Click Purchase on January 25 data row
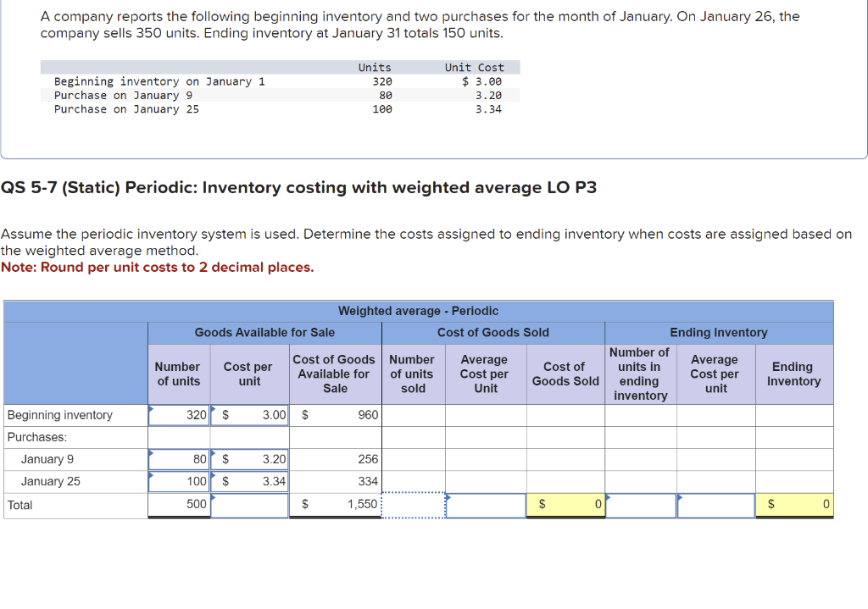This screenshot has height=609, width=868. tap(280, 109)
